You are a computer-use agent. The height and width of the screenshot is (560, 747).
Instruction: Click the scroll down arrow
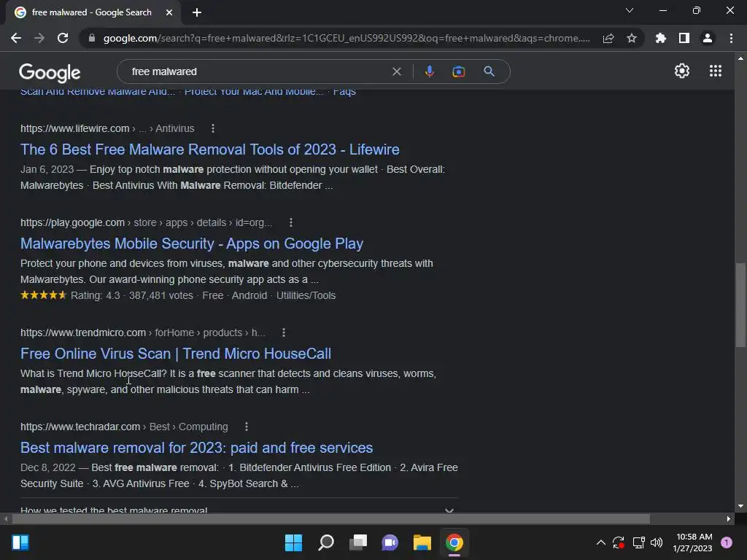(740, 506)
